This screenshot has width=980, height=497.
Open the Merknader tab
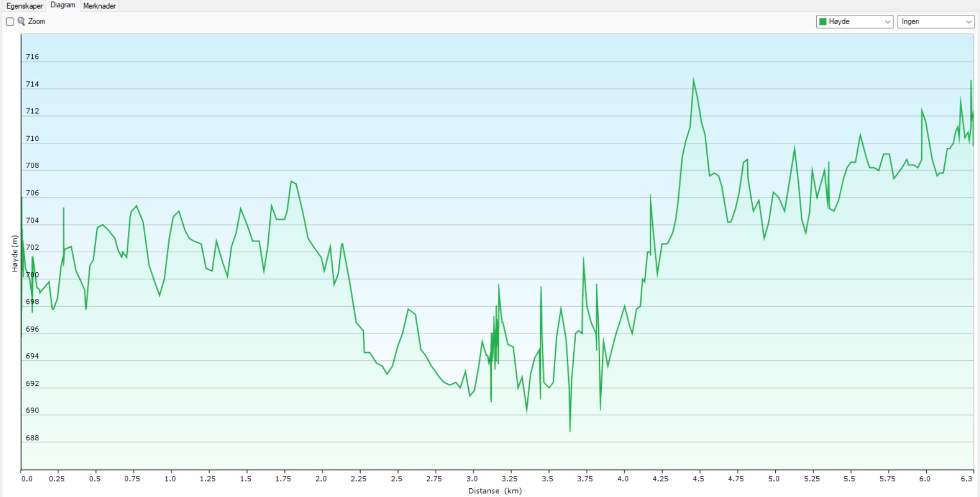coord(99,6)
